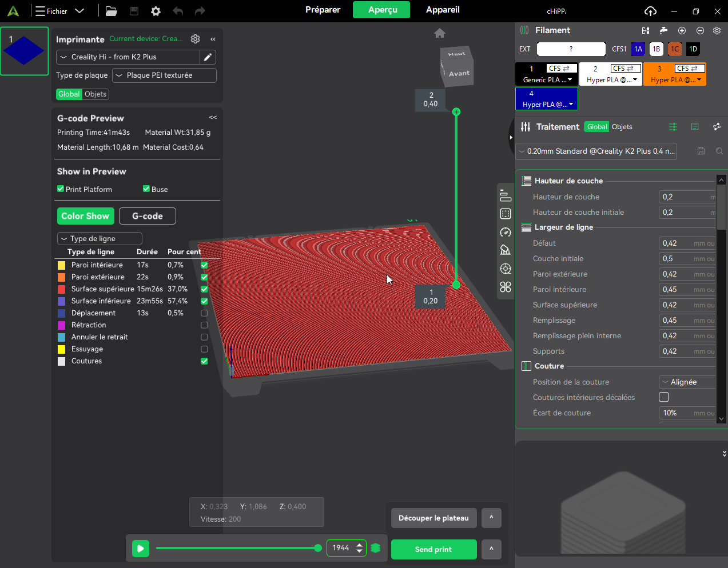Open printer settings via the gear next to Current device
The height and width of the screenshot is (568, 728).
point(196,39)
